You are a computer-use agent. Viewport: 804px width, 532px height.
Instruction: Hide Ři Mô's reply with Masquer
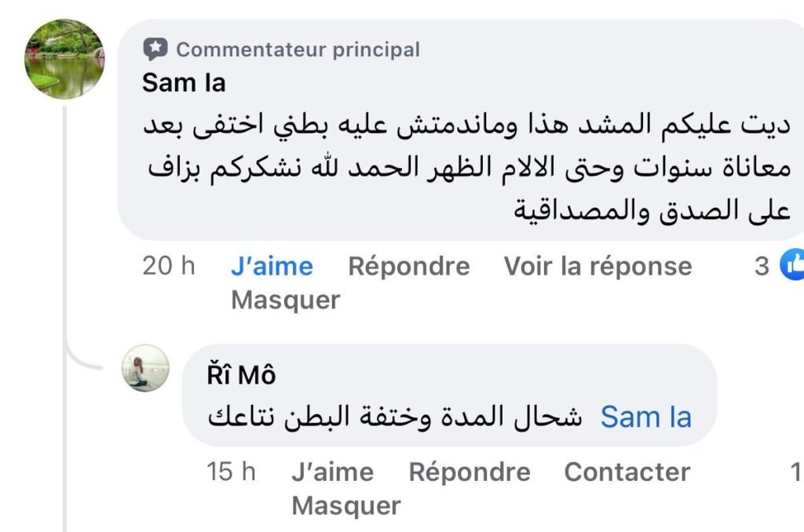[x=345, y=505]
